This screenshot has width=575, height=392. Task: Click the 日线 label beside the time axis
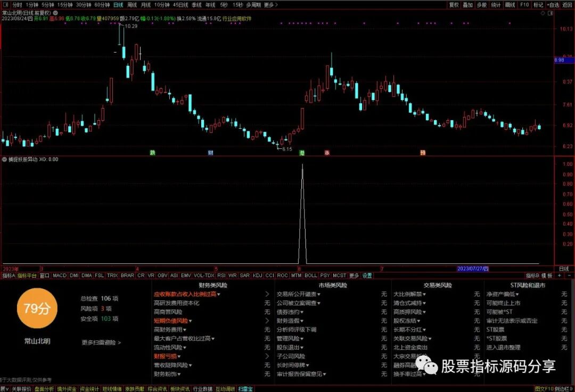564,269
